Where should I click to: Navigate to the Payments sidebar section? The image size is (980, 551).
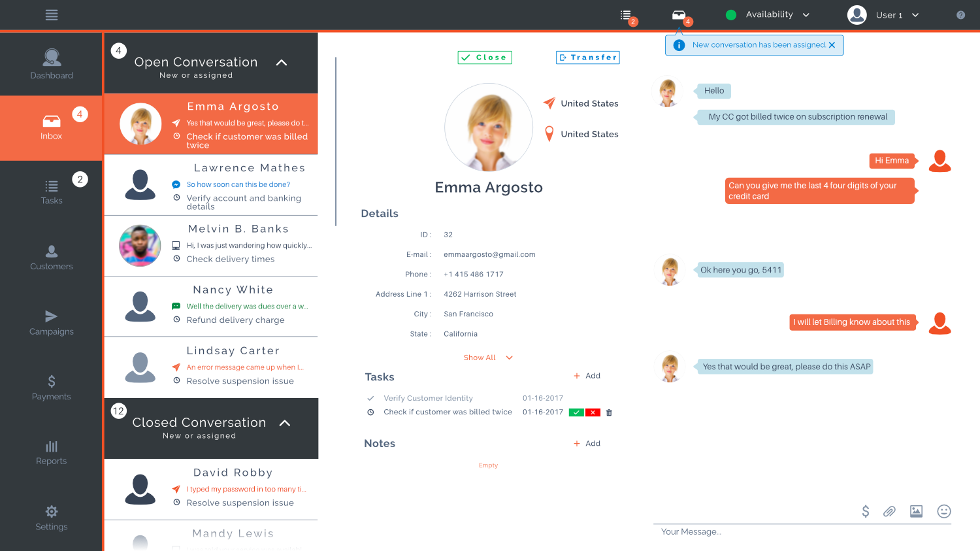[x=51, y=388]
